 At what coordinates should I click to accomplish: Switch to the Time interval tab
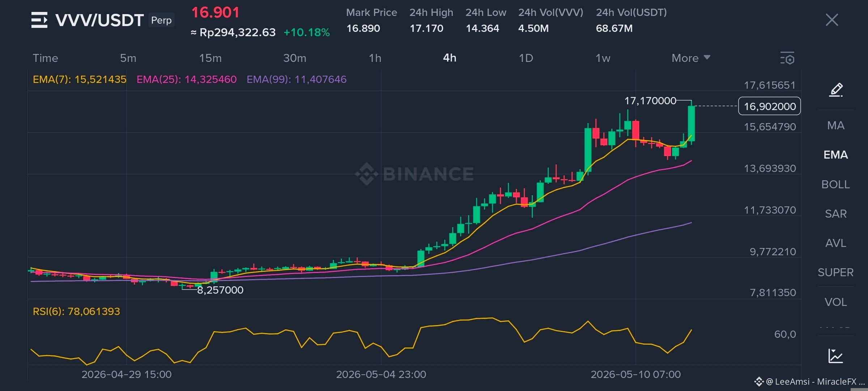point(45,58)
